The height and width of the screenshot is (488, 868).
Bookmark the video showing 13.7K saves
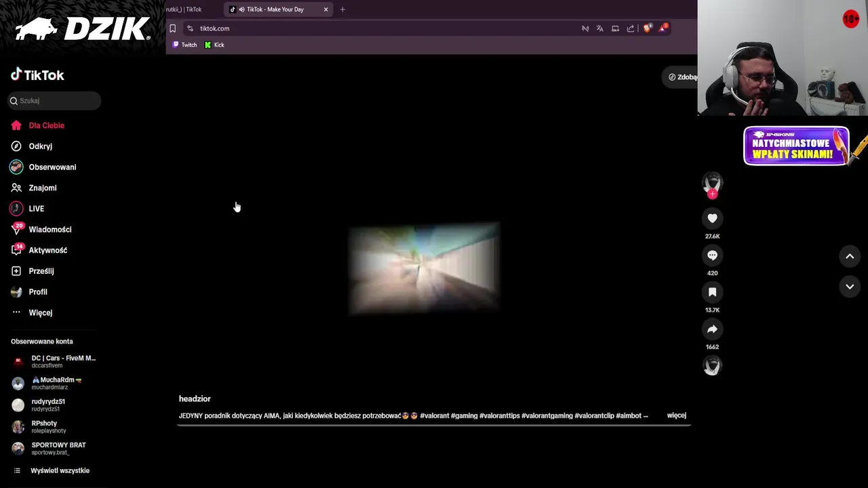(712, 292)
